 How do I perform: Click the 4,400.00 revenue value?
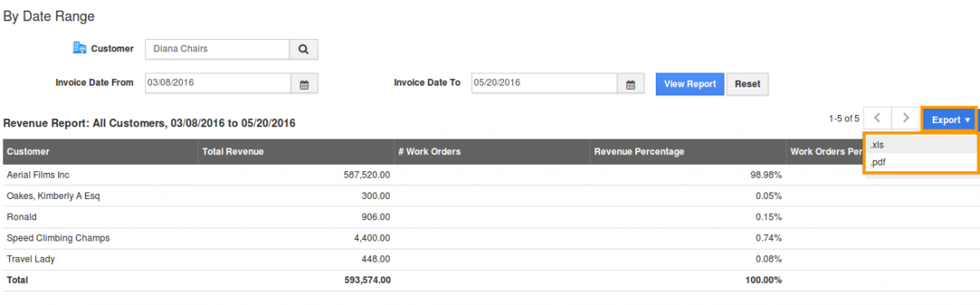(372, 238)
